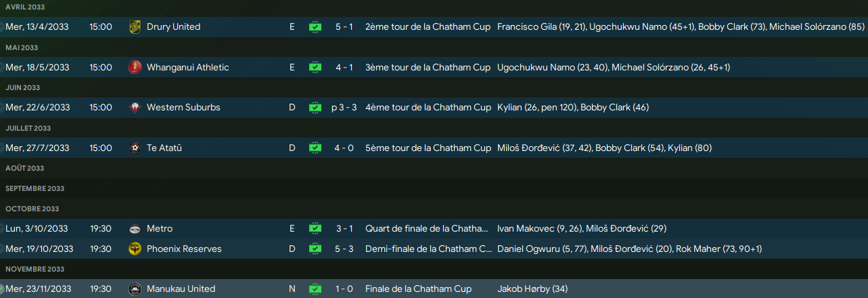Click the Jakob Hørby (34) goalscorer text
This screenshot has height=298, width=868.
coord(532,289)
